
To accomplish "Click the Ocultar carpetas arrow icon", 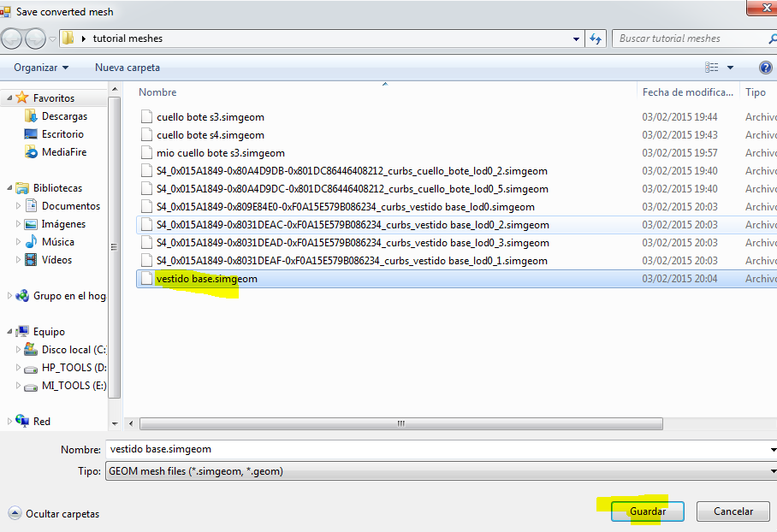I will click(15, 513).
